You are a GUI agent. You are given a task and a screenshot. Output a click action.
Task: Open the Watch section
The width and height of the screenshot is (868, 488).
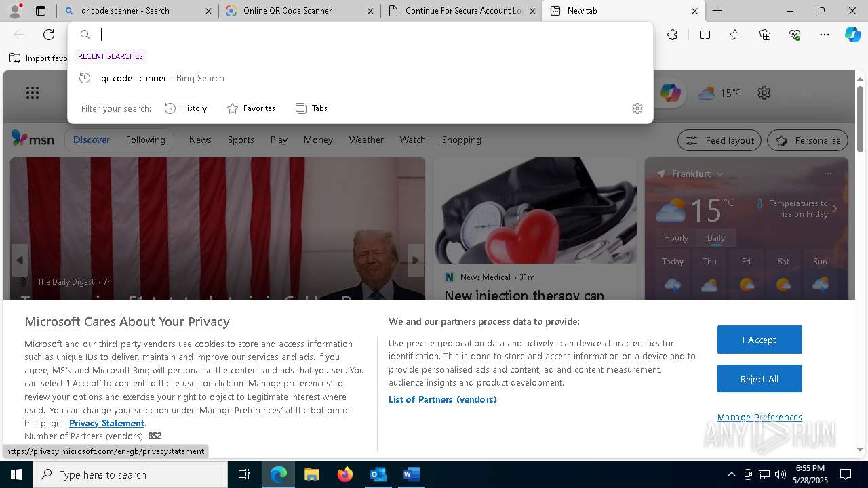[412, 140]
